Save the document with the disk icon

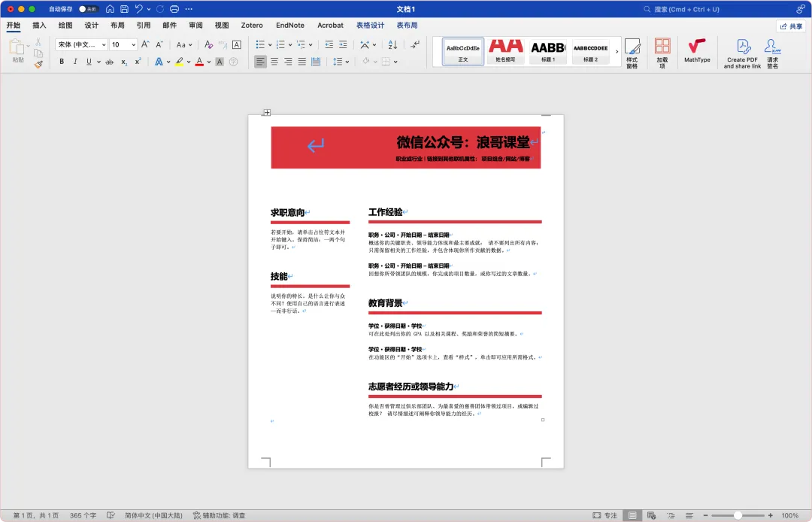[x=124, y=9]
